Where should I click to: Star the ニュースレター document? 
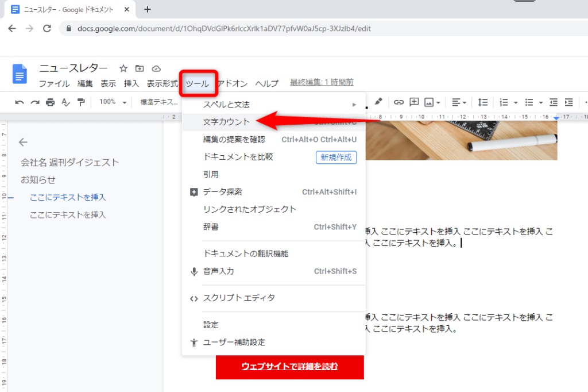pos(123,68)
